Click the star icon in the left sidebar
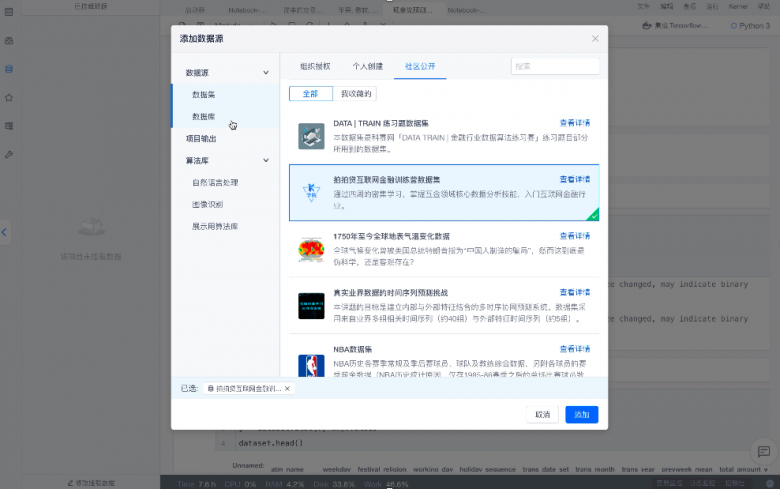This screenshot has height=489, width=780. pyautogui.click(x=9, y=98)
